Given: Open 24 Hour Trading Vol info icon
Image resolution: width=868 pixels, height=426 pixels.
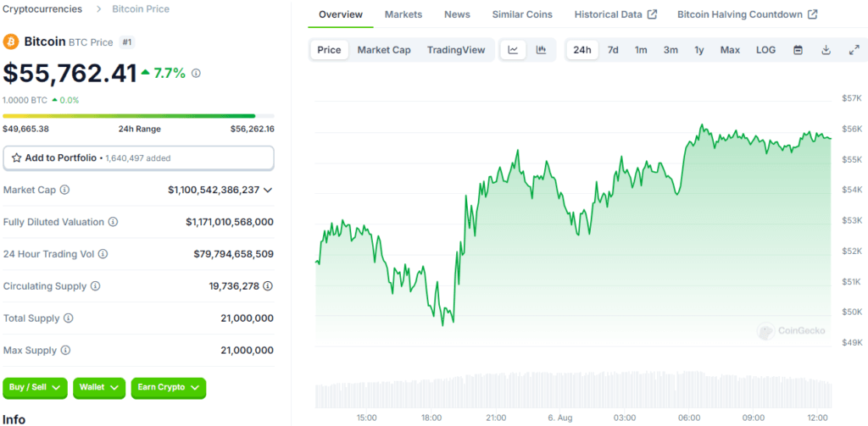Looking at the screenshot, I should (x=103, y=254).
